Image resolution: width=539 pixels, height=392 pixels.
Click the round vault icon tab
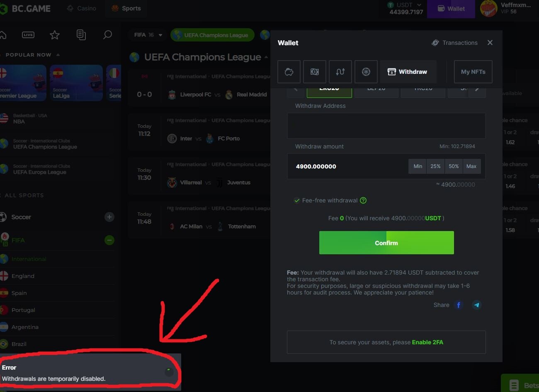coord(366,72)
